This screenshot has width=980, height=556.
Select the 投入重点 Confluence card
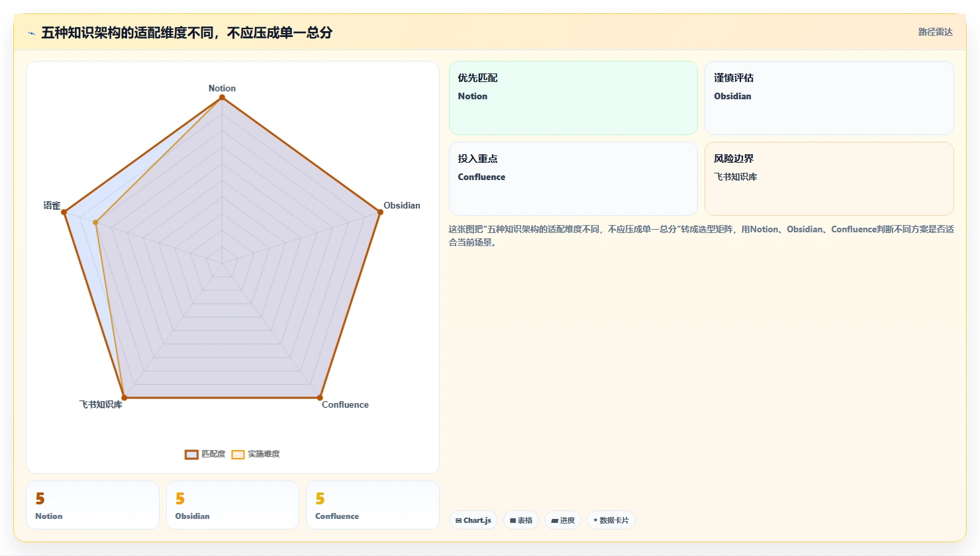click(x=573, y=179)
